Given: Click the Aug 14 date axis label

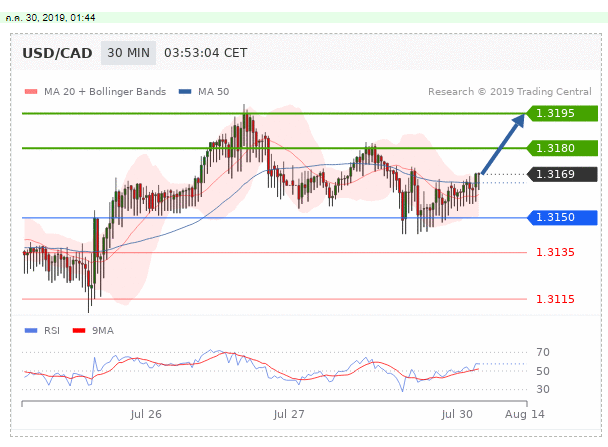Looking at the screenshot, I should click(525, 414).
